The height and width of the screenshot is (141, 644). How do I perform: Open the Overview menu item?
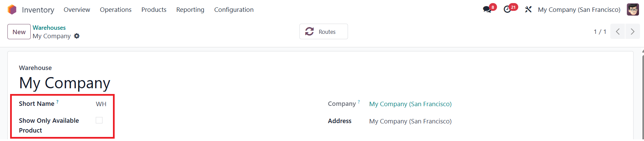77,10
